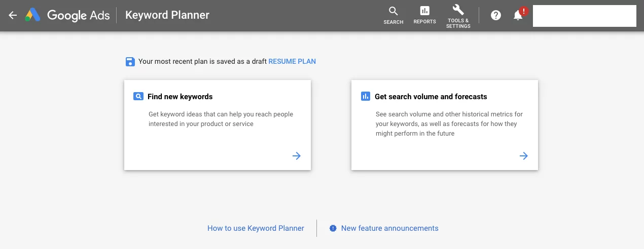Click the magnifier icon beside Find new keywords

138,96
